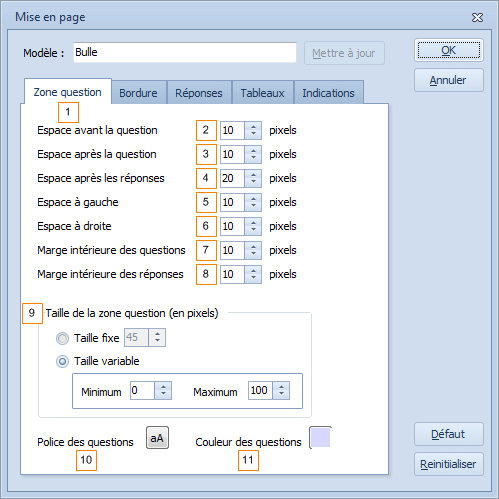Image resolution: width=499 pixels, height=499 pixels.
Task: Decrease Marge intérieure des questions value
Action: point(253,254)
